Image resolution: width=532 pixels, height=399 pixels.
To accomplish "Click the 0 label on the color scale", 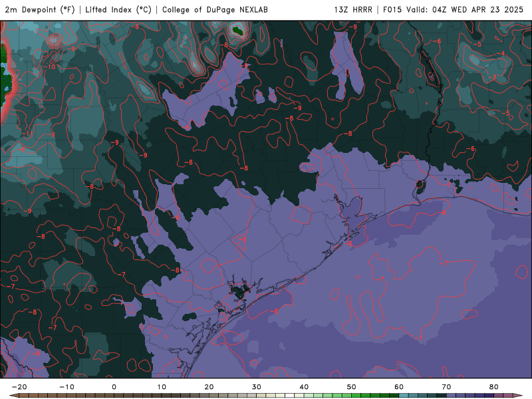I will pos(114,387).
